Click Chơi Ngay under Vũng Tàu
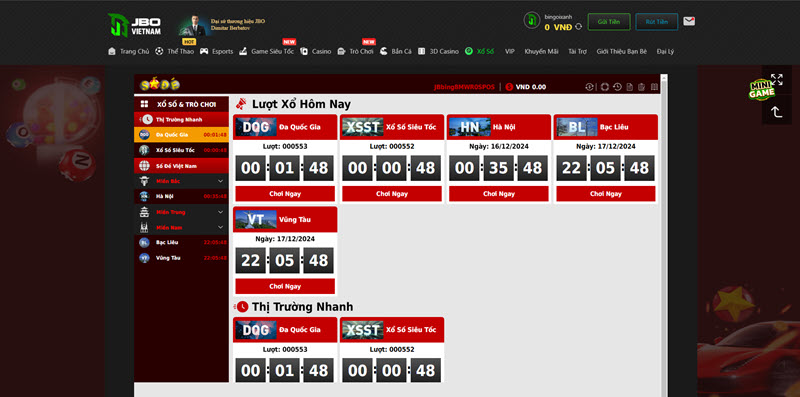800x397 pixels. pos(285,286)
